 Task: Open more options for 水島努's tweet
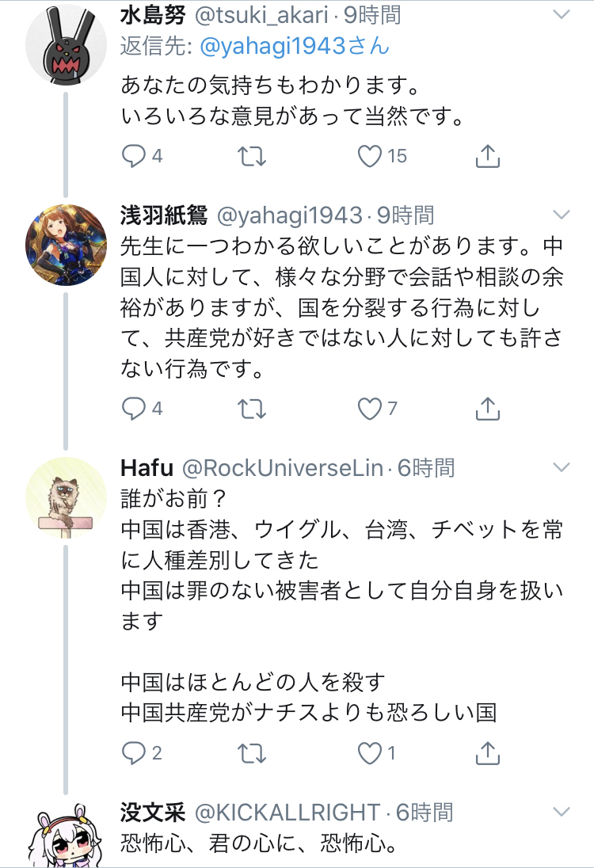[x=560, y=15]
